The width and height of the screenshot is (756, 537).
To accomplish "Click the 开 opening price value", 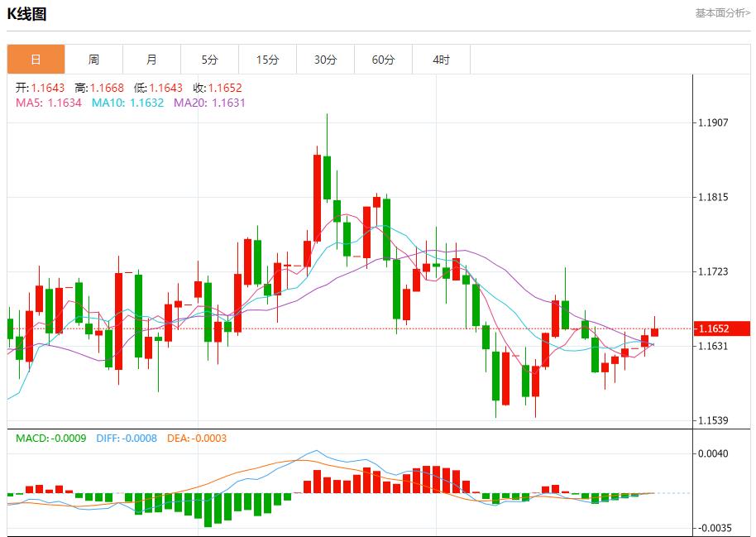I will point(40,88).
